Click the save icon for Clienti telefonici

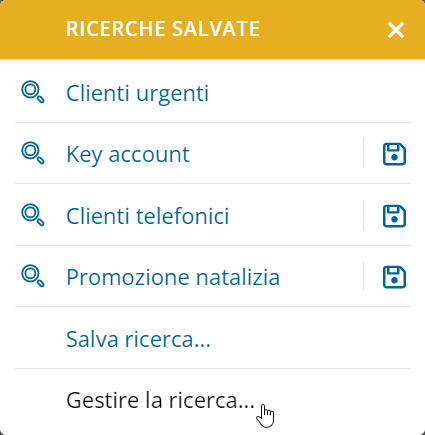pos(394,216)
